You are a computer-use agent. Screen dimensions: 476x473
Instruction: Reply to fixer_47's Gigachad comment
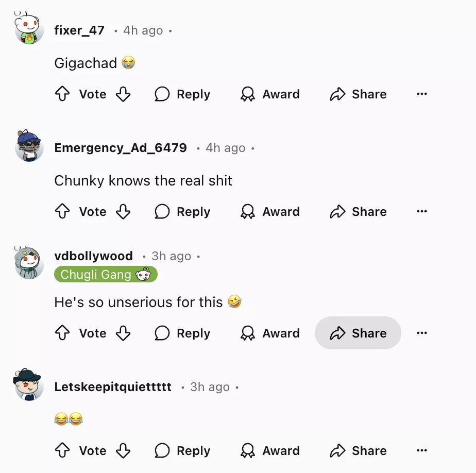pyautogui.click(x=182, y=94)
